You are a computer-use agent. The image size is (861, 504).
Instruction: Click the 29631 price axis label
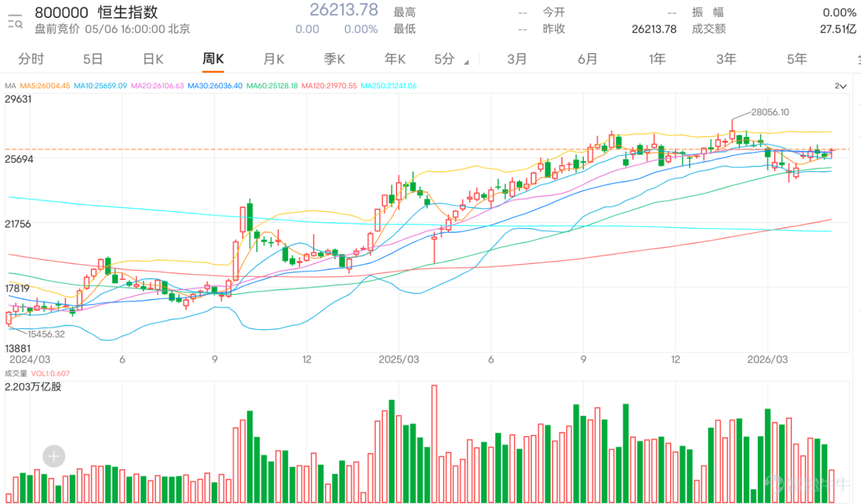(x=18, y=99)
